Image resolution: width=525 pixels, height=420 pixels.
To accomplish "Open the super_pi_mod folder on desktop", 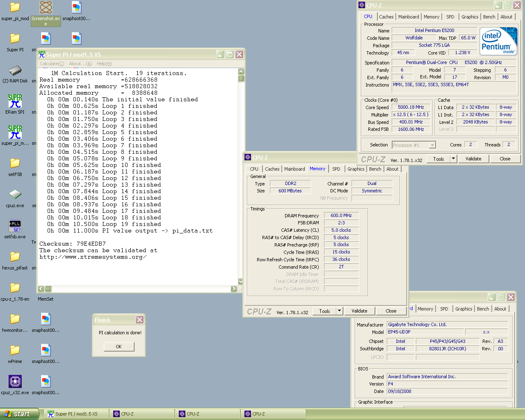I will coord(15,7).
